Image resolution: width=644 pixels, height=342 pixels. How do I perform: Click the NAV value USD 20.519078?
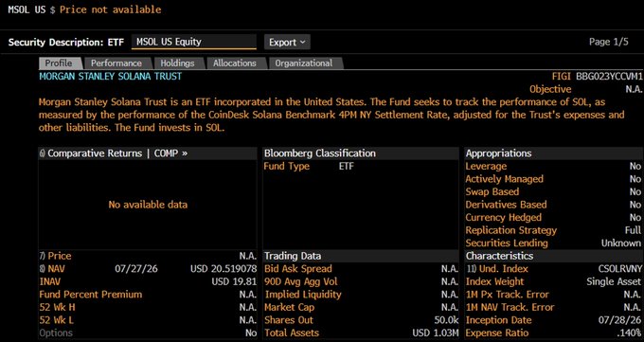point(224,269)
